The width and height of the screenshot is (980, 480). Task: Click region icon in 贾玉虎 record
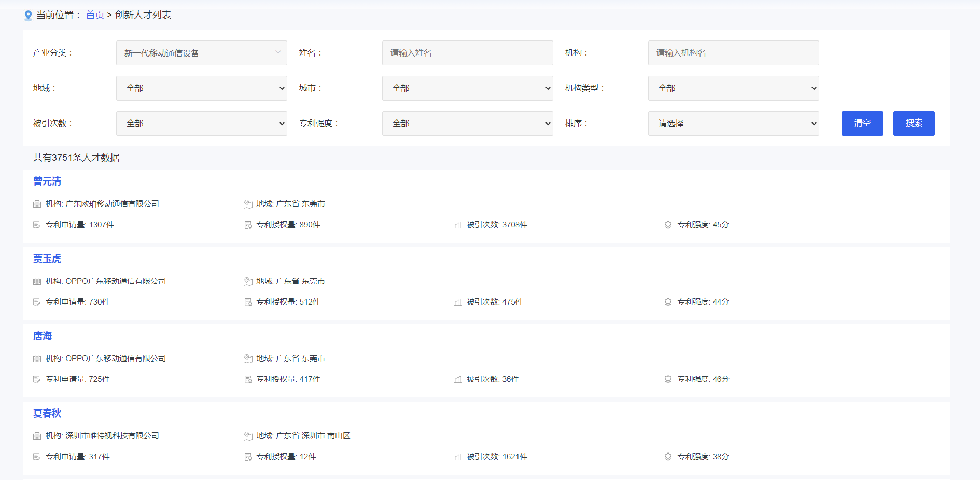pos(248,282)
